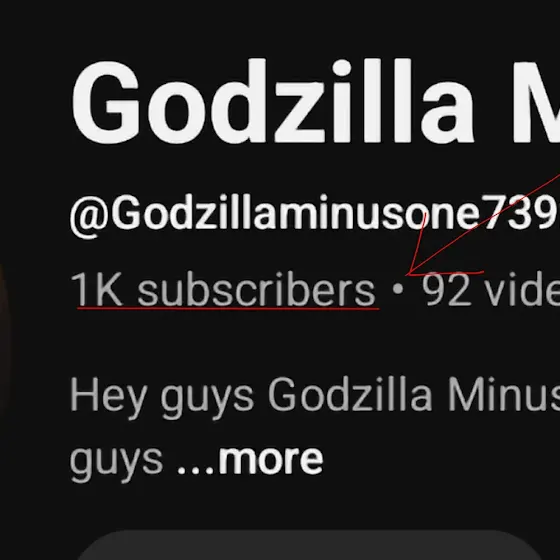Click the channel avatar edge beside the subscriber count
The height and width of the screenshot is (560, 560).
(5, 339)
